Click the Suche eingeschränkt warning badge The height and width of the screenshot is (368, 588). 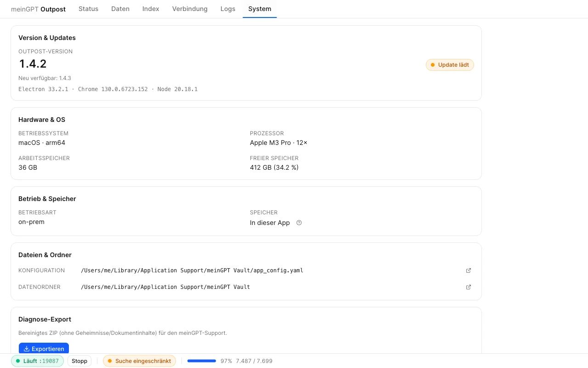pos(139,361)
